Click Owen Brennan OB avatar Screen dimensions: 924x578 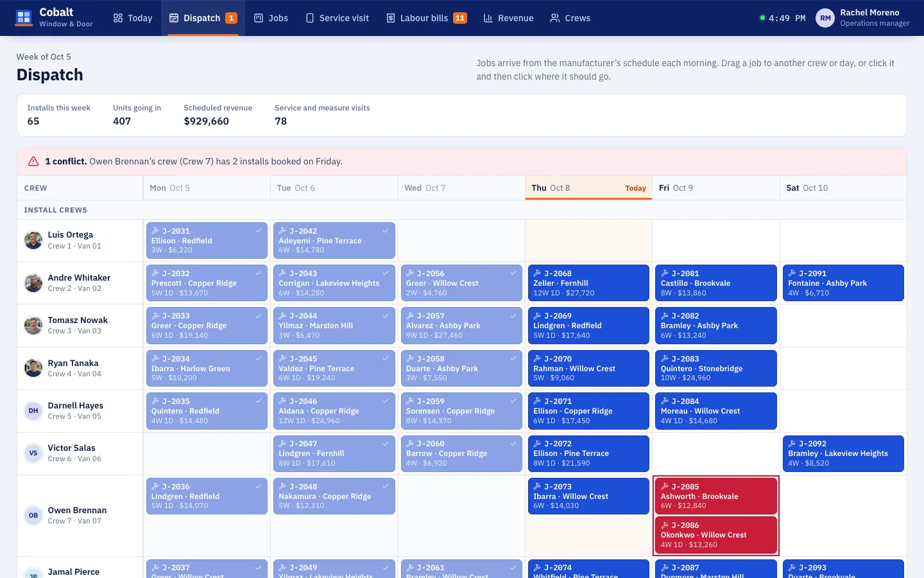tap(33, 515)
